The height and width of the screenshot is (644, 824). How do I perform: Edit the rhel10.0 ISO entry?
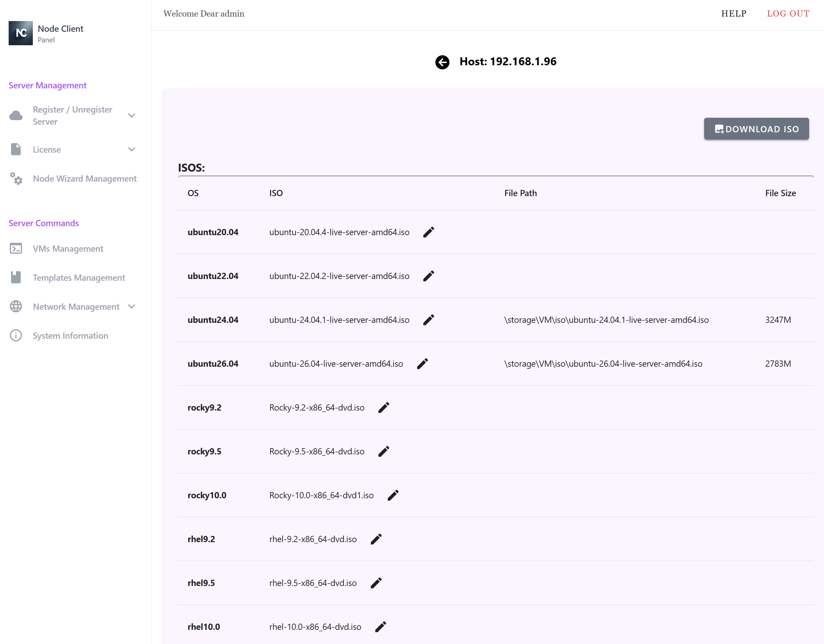[381, 627]
